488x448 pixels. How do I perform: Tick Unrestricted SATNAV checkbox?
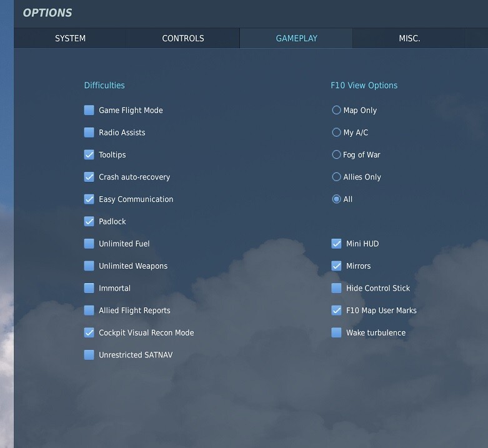89,355
